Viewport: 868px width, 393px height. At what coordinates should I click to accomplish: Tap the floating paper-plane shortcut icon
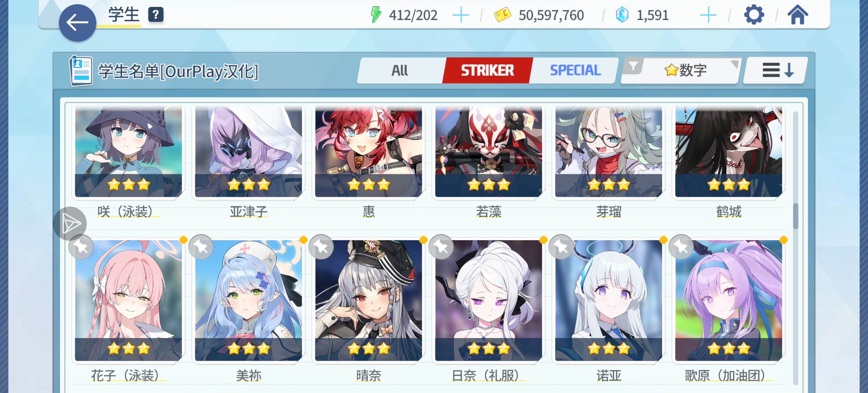coord(70,223)
